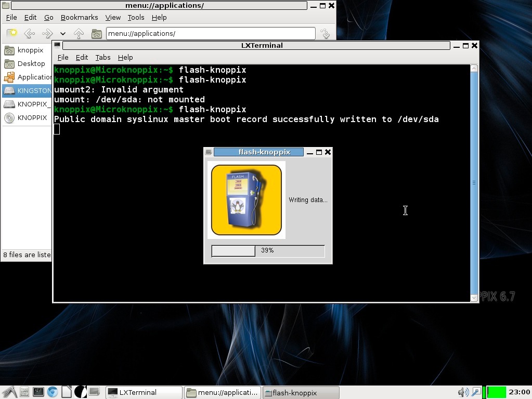Viewport: 532px width, 399px height.
Task: Click the 39% progress bar
Action: (268, 251)
